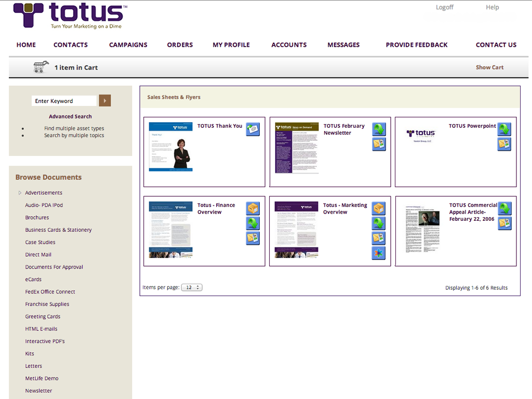Browse the eCards category

tap(33, 279)
